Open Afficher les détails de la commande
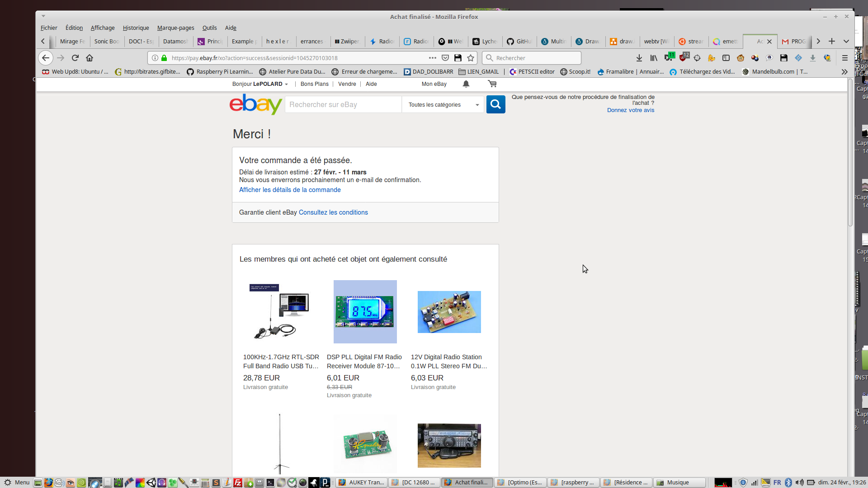This screenshot has width=868, height=488. click(x=290, y=190)
